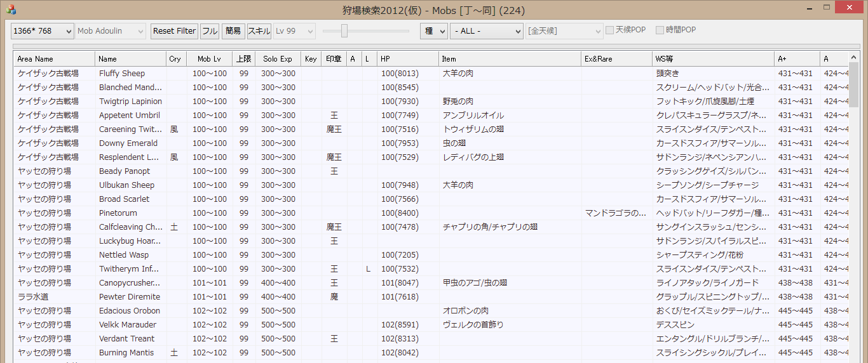Select the Canopycrusher... cell
868x363 pixels.
[131, 283]
